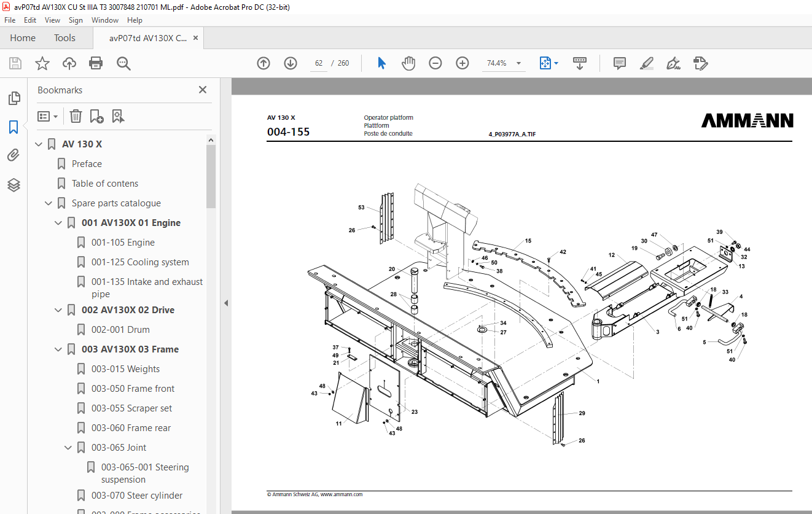Delete the selected bookmark with the trash icon
The image size is (812, 514).
pos(76,116)
